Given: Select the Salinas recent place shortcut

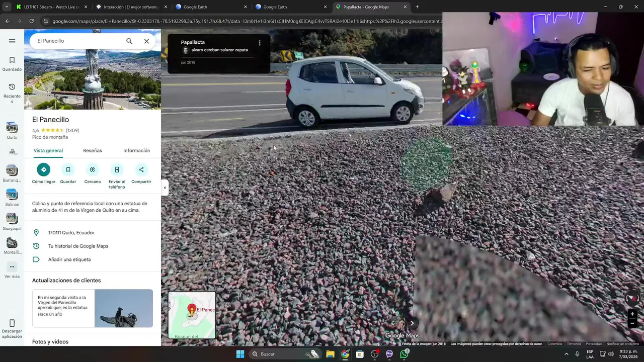Looking at the screenshot, I should (x=12, y=198).
